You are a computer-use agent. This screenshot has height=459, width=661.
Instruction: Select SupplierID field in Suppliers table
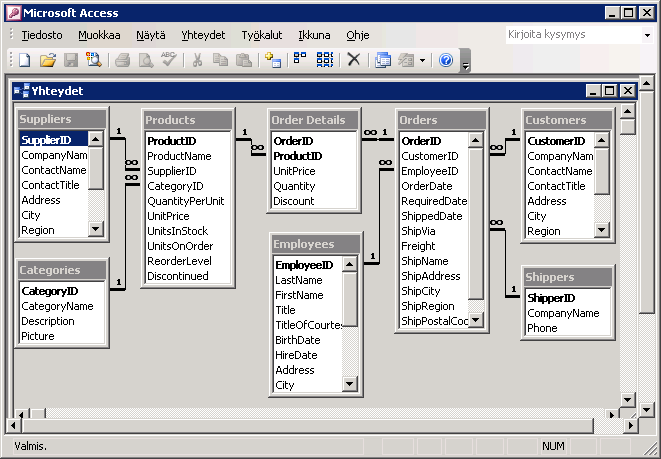pyautogui.click(x=54, y=140)
